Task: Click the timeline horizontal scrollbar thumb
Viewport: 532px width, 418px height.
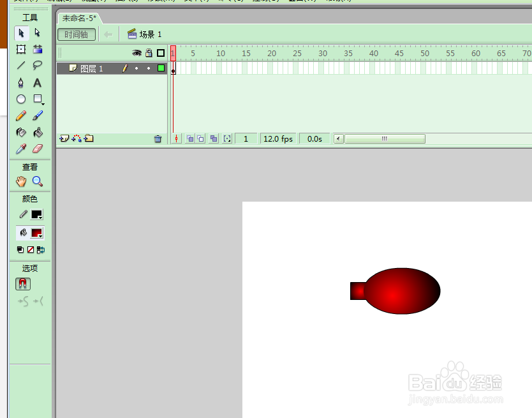Action: 385,138
